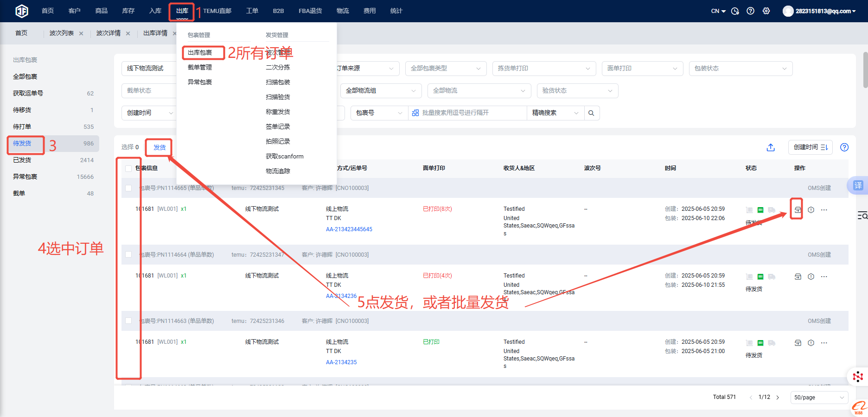Click the ship icon for package PN1114663

click(798, 343)
